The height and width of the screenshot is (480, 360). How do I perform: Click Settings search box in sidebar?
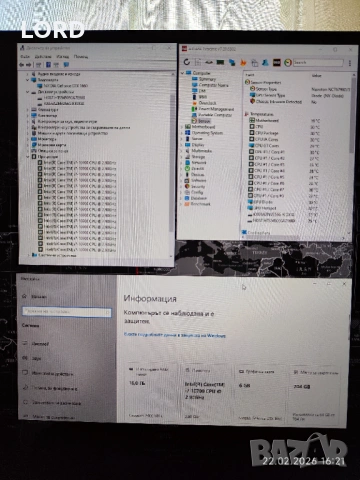[66, 312]
